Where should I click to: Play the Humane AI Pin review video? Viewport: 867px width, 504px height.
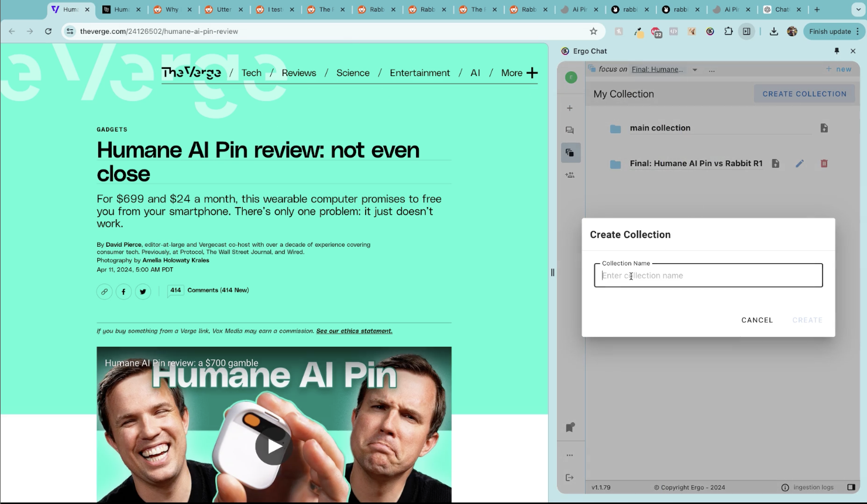(x=274, y=446)
